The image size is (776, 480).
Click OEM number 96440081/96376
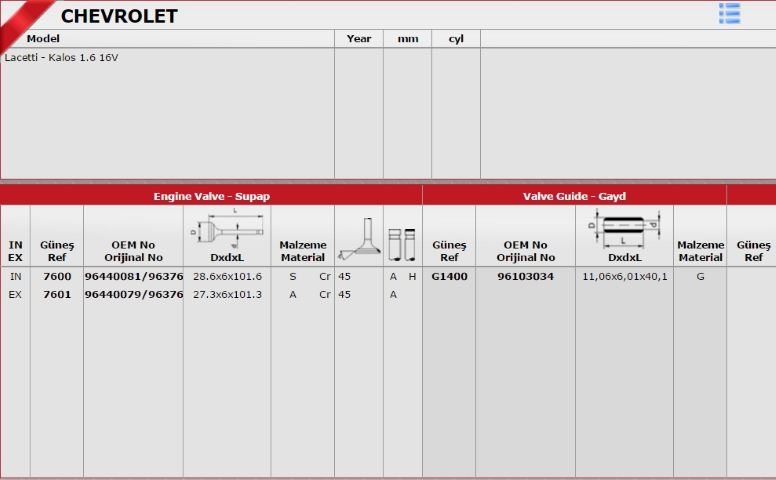tap(134, 276)
